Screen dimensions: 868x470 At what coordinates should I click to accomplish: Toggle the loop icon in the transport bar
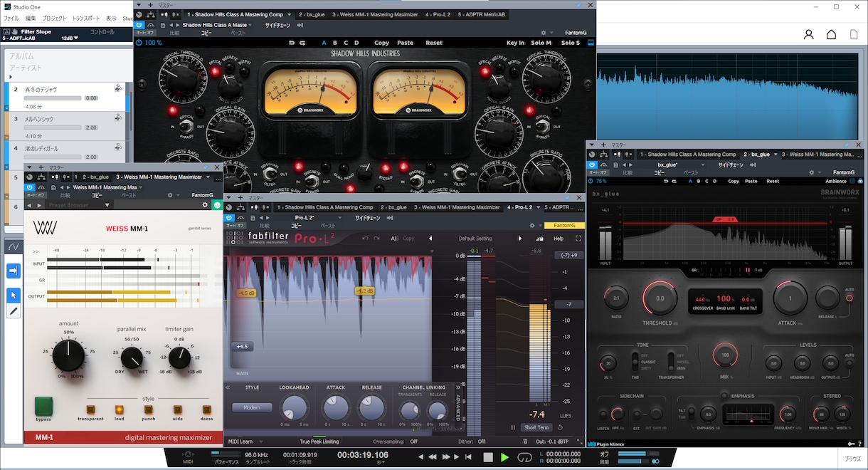(x=524, y=457)
